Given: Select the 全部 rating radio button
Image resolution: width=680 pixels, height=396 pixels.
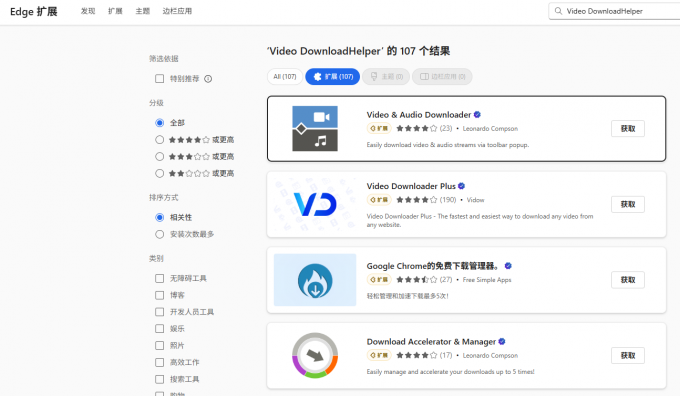Looking at the screenshot, I should [x=160, y=123].
